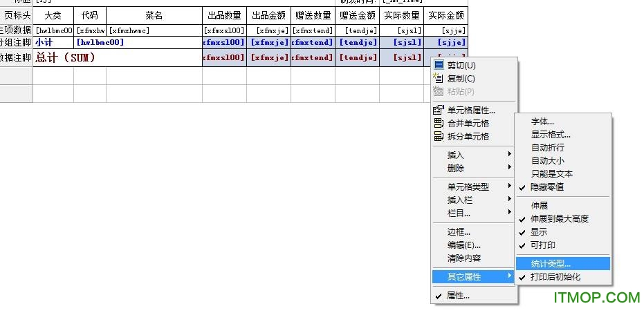Viewport: 644px width, 315px height.
Task: Select the 小计 subtotal cell
Action: [x=53, y=42]
